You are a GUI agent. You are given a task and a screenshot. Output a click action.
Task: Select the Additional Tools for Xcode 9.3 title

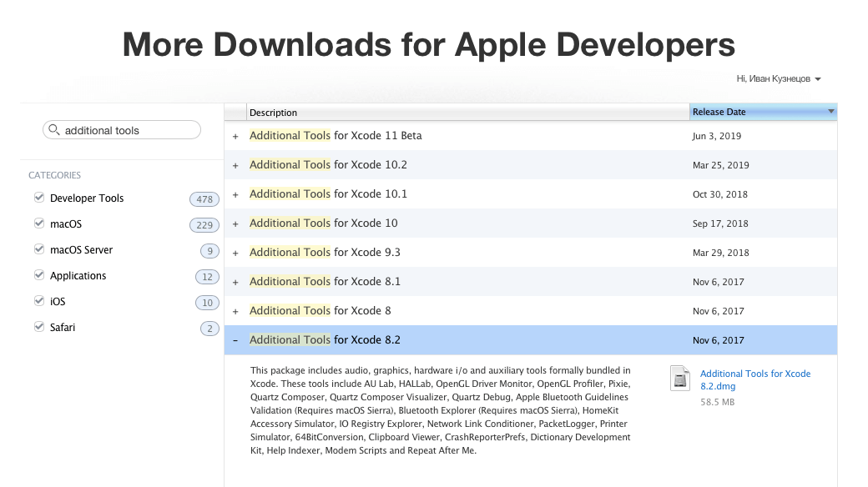[x=325, y=253]
